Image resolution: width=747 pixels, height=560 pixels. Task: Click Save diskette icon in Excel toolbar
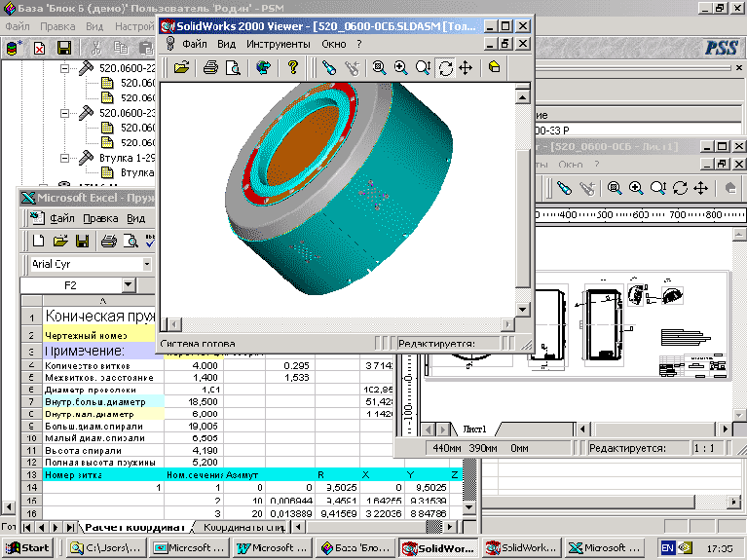click(x=83, y=242)
